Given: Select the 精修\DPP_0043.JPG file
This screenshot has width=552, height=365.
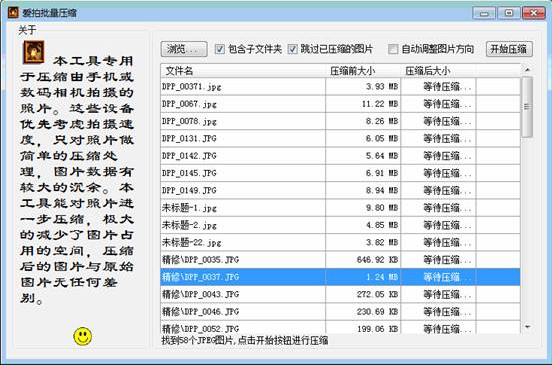Looking at the screenshot, I should 340,294.
